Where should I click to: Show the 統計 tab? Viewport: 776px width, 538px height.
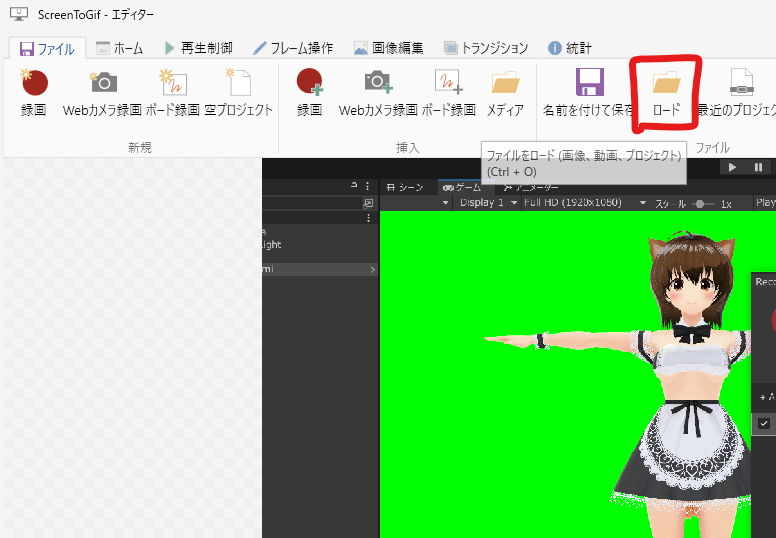coord(570,48)
